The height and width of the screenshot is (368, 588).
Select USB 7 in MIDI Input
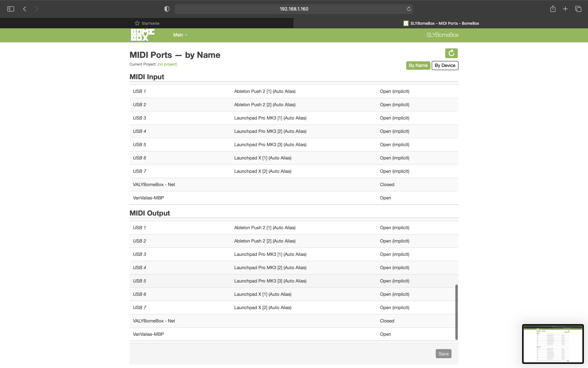pos(139,171)
